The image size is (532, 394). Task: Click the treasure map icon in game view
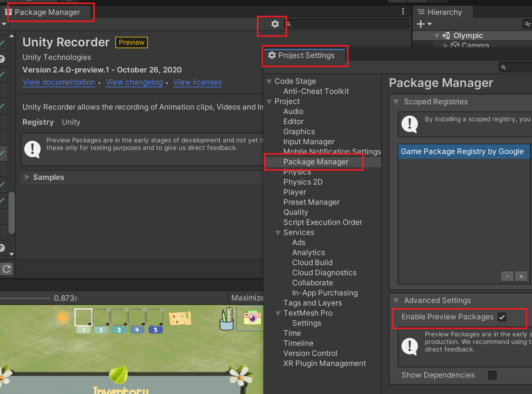180,319
